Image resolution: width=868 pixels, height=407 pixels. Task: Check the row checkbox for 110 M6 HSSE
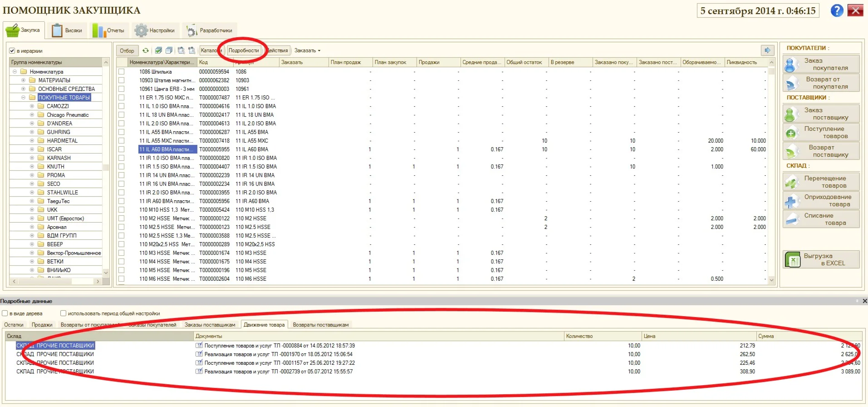click(x=121, y=278)
